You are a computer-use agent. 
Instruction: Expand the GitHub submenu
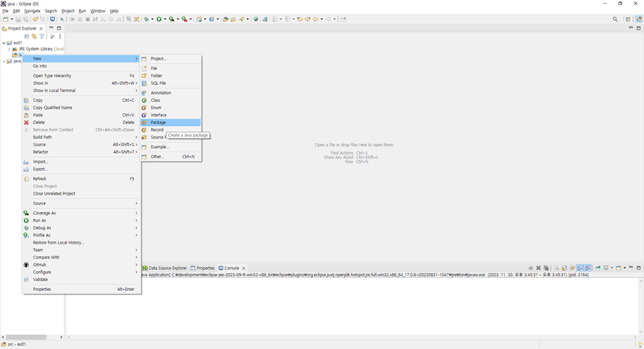[81, 265]
